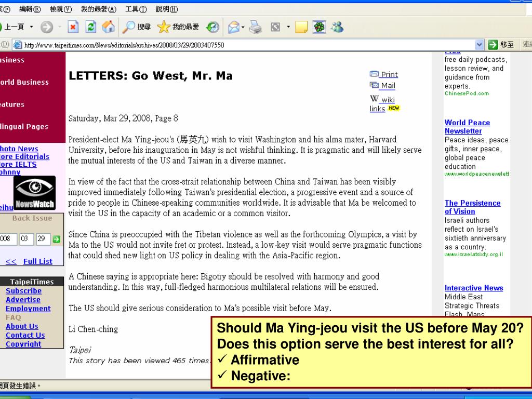Click the grey square icon beside the printer
Screen dimensions: 532x399
click(275, 27)
